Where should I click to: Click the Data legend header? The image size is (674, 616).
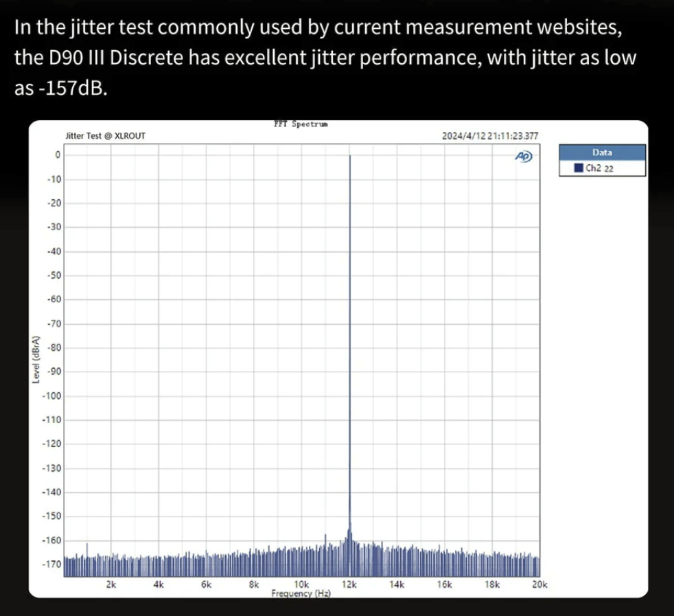(602, 152)
